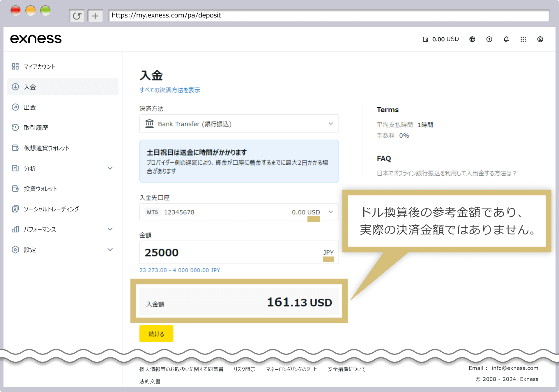Open the MT5 12345678 account dropdown
559x392 pixels.
click(x=239, y=212)
